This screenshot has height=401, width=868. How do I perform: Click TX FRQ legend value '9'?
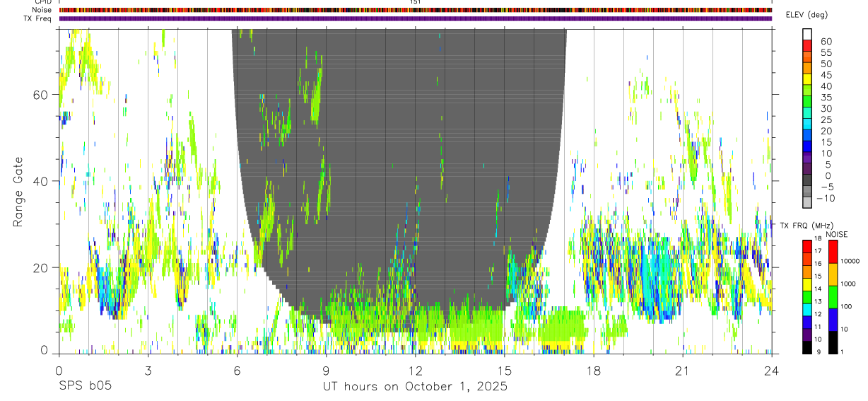(817, 352)
